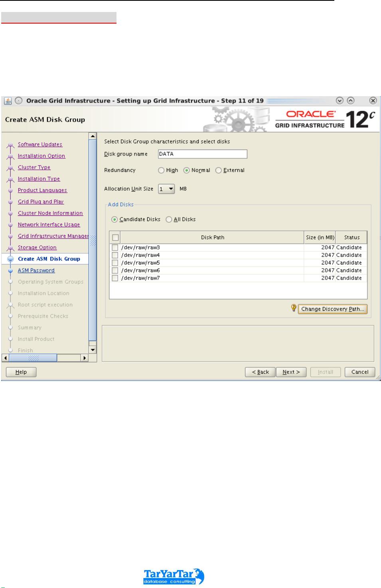
Task: Cancel the installation
Action: 359,372
